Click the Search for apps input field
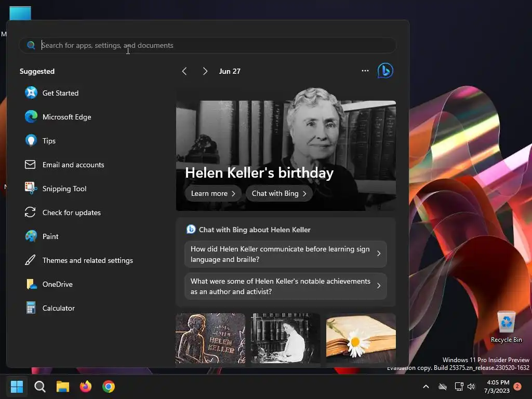Screen dimensions: 532x399 tap(208, 45)
